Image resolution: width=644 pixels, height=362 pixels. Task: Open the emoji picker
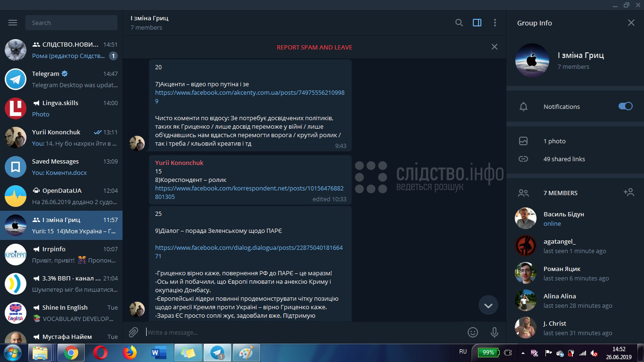(473, 332)
